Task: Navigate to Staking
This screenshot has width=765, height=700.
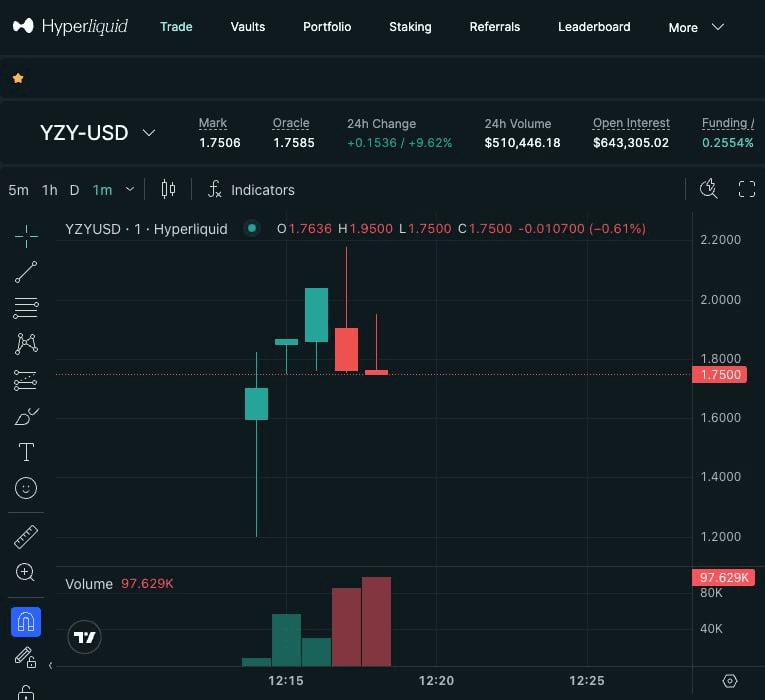Action: 410,27
